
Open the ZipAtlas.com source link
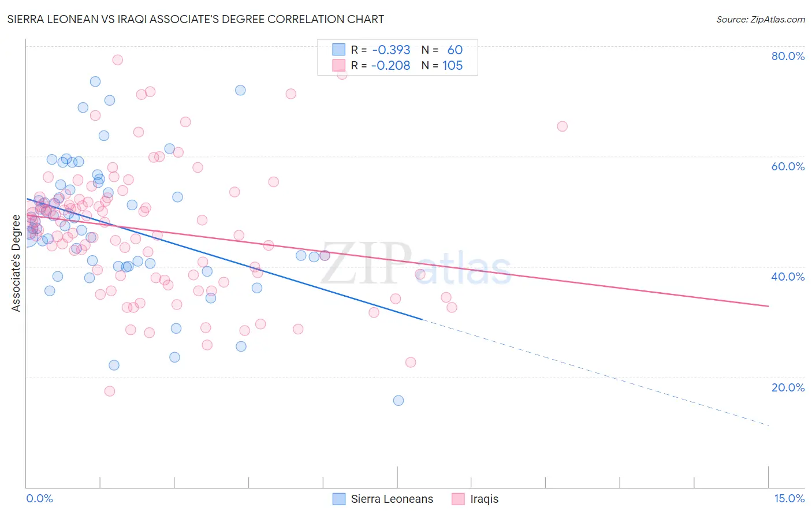[760, 19]
